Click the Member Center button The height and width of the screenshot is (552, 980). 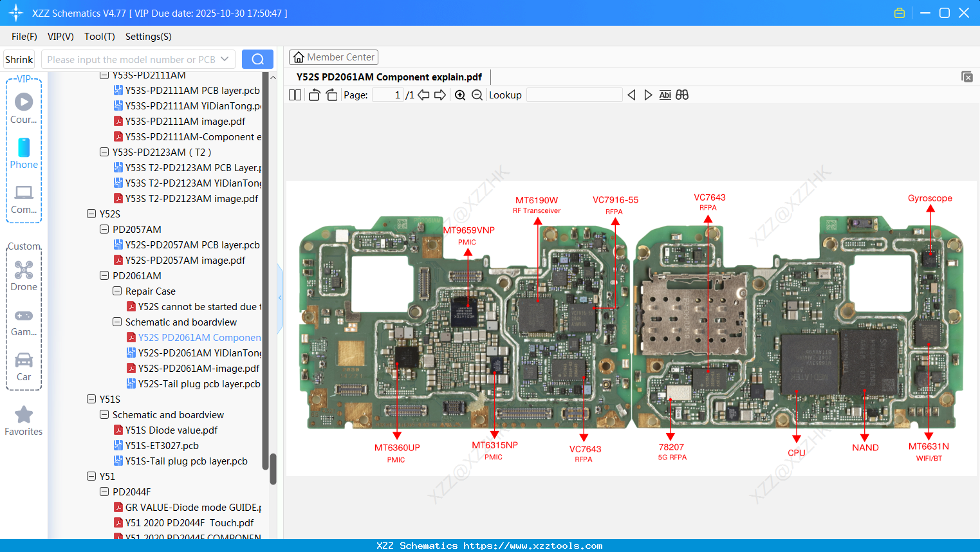click(333, 57)
